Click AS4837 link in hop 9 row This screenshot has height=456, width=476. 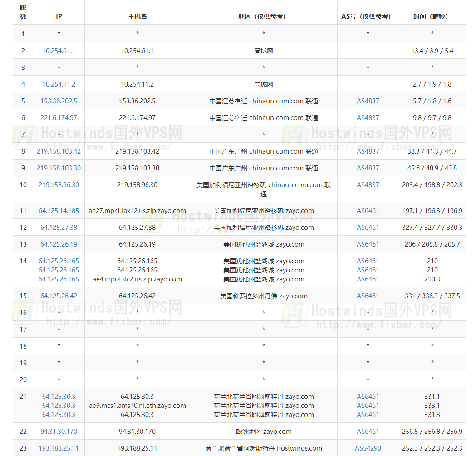(368, 168)
